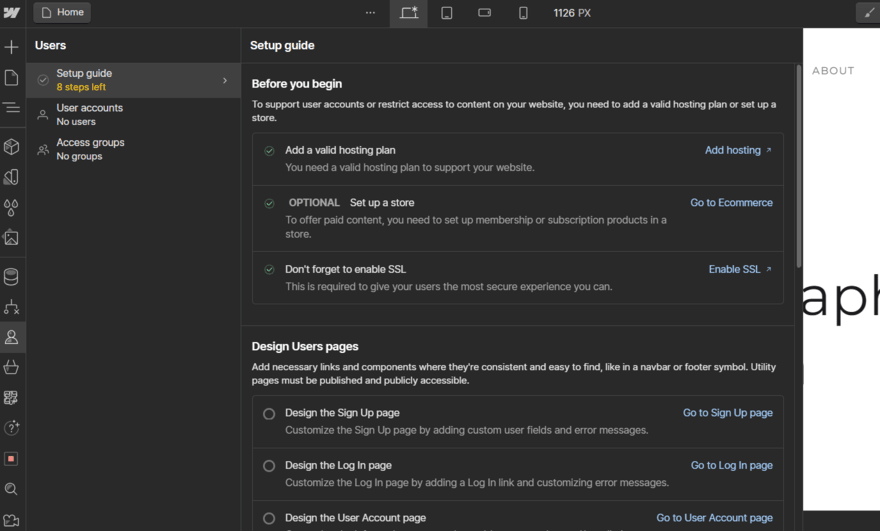The image size is (880, 531).
Task: Click the user icon beside User accounts
Action: [43, 115]
